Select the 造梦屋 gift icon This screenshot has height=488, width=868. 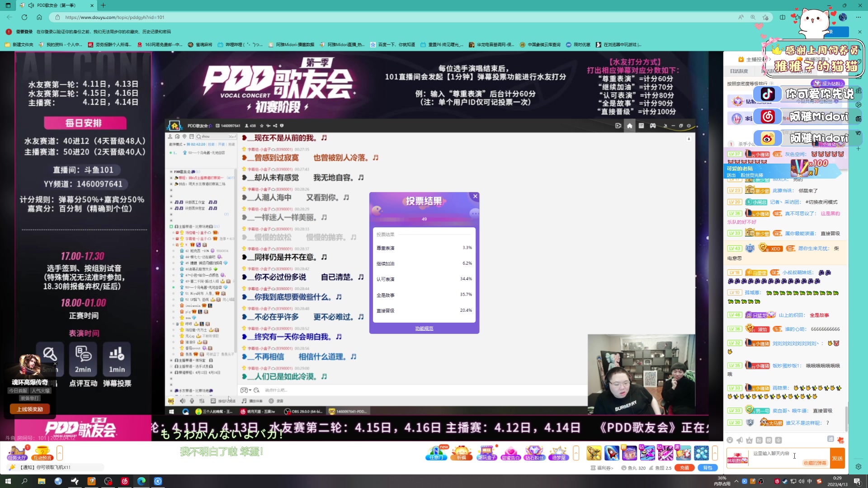(x=559, y=452)
